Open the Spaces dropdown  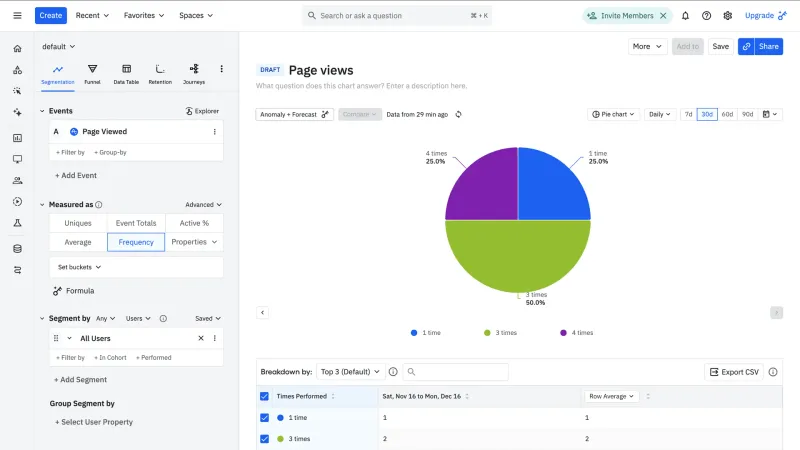(x=196, y=15)
